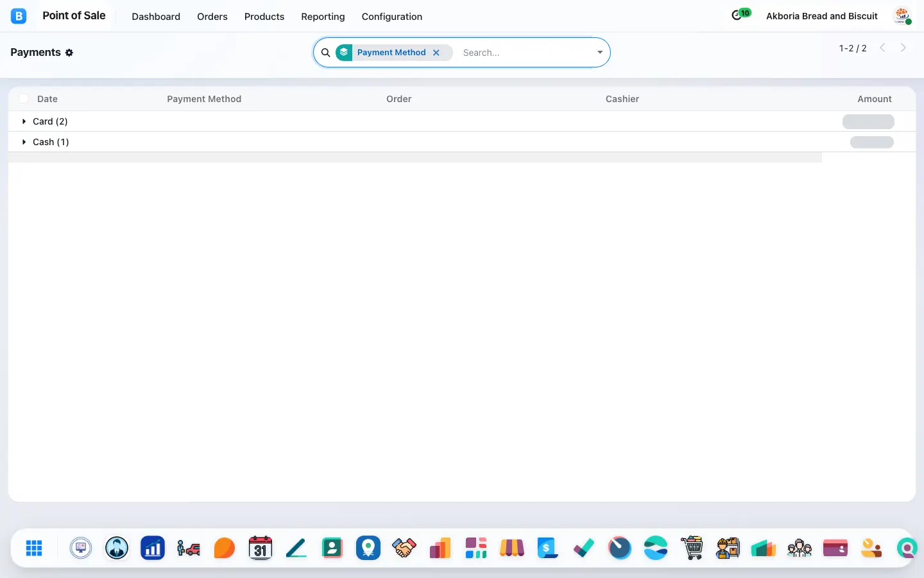This screenshot has height=578, width=924.
Task: Open the worker with boxes dock icon
Action: [x=728, y=548]
